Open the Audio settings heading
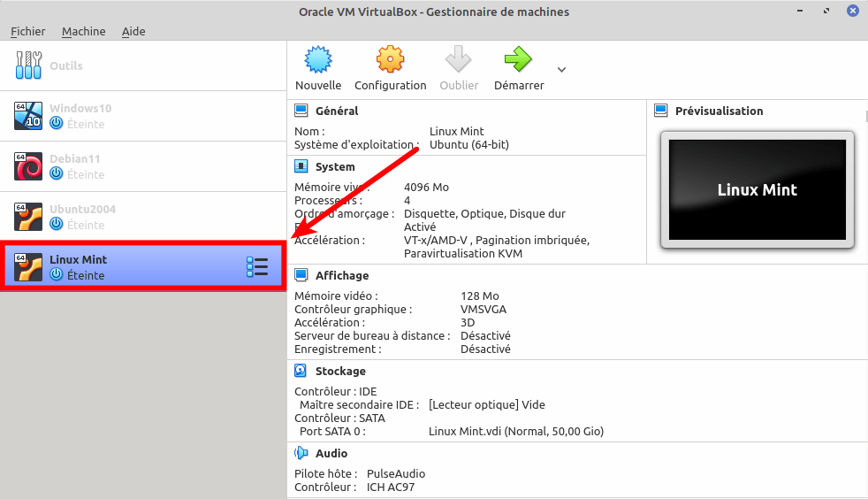This screenshot has width=868, height=499. [x=331, y=453]
